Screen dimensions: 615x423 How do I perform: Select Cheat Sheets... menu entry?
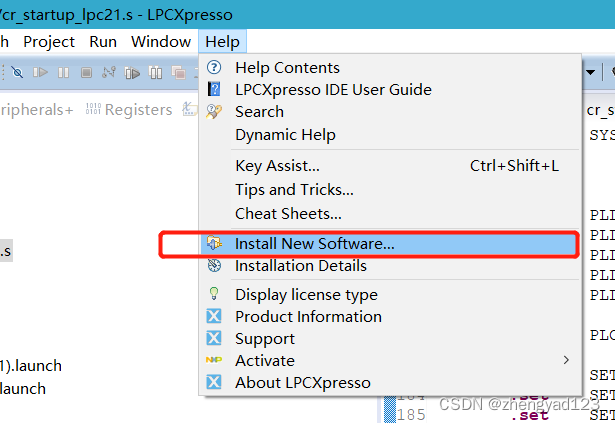288,213
